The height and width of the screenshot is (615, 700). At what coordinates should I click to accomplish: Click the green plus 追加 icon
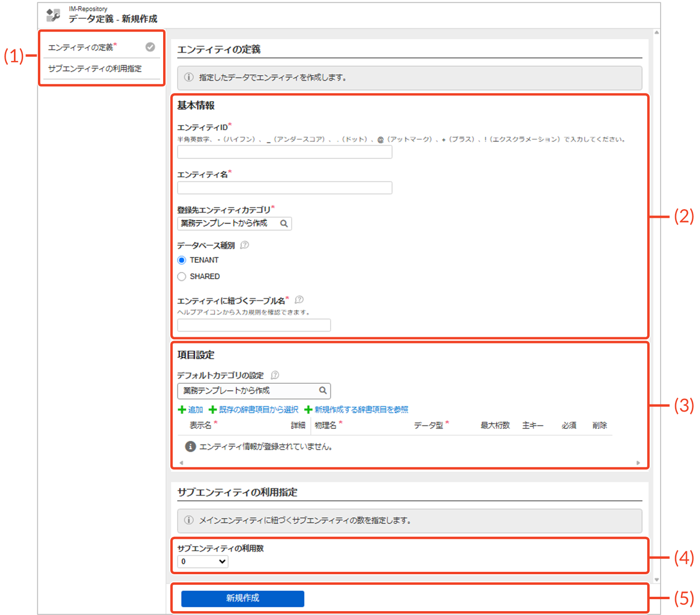click(x=182, y=410)
